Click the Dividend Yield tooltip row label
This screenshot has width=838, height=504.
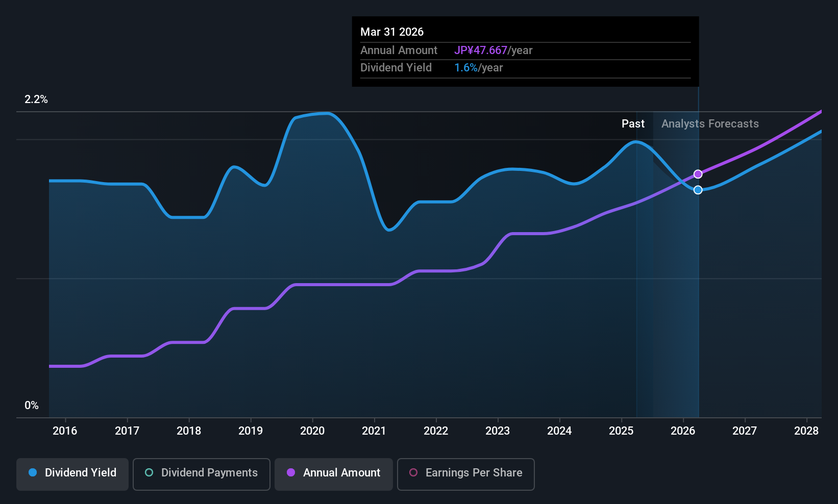pyautogui.click(x=396, y=68)
